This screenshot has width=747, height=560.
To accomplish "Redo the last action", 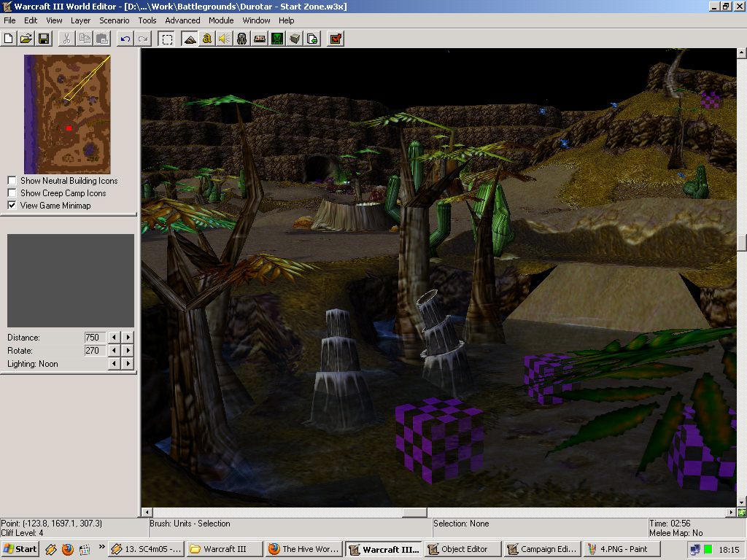I will 143,39.
